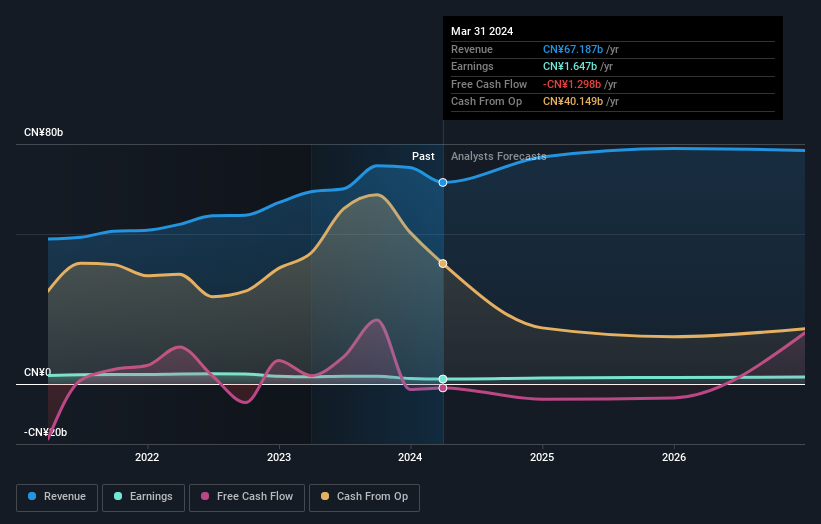Click the Mar 31 2024 tooltip date
Viewport: 821px width, 524px height.
[482, 31]
